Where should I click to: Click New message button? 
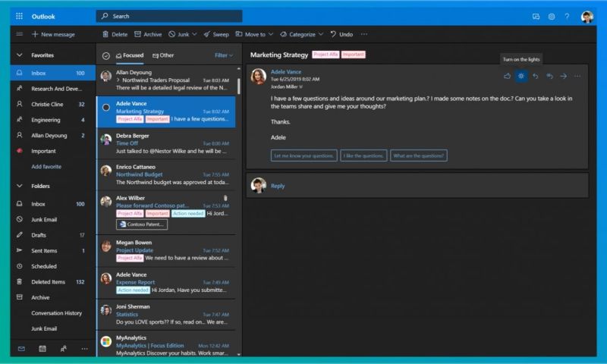point(53,34)
